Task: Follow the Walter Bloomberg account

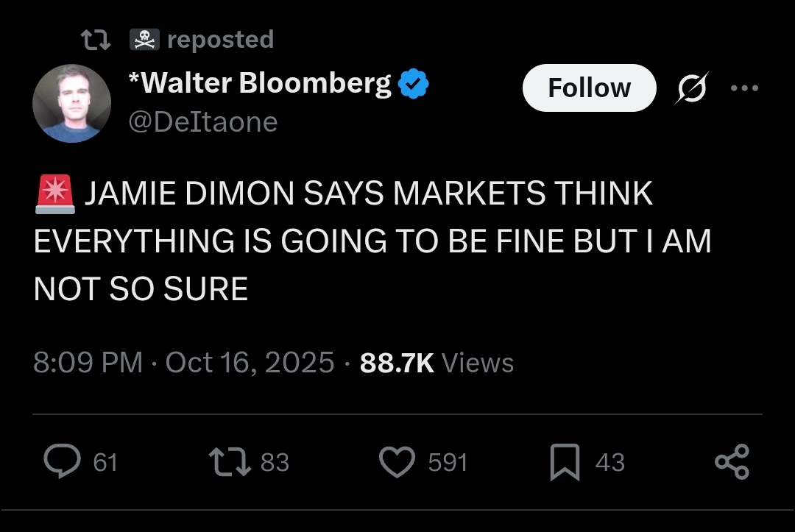Action: pyautogui.click(x=589, y=88)
